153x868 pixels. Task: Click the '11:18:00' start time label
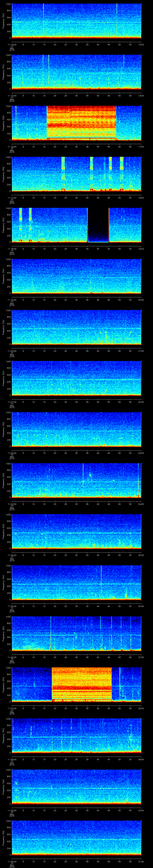click(x=12, y=249)
